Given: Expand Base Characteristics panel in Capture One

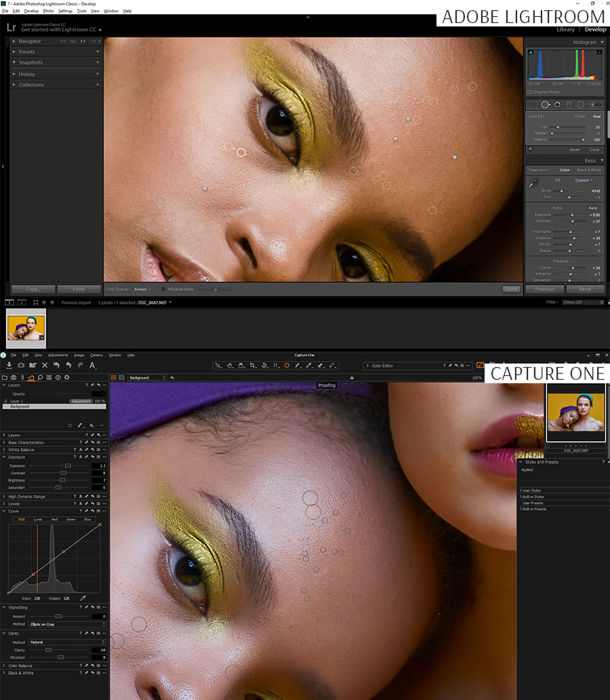Looking at the screenshot, I should (5, 442).
